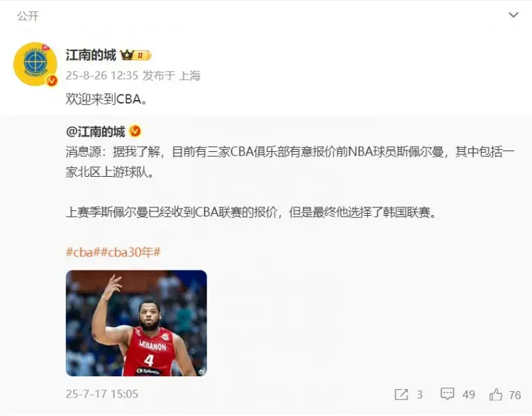Click the 江南的城 profile avatar
This screenshot has height=416, width=532.
[35, 64]
